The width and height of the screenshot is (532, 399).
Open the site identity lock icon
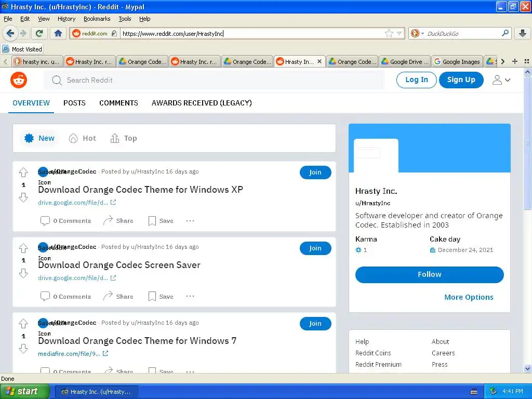114,33
